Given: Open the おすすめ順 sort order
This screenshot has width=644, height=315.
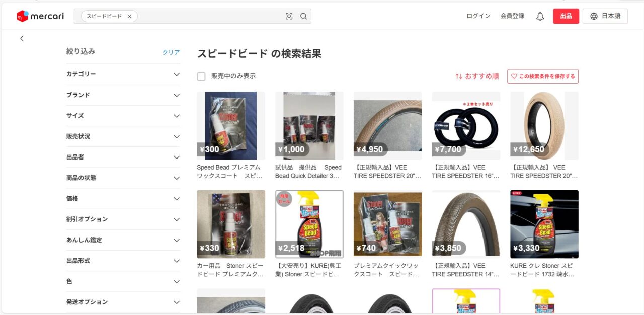Looking at the screenshot, I should click(x=477, y=76).
